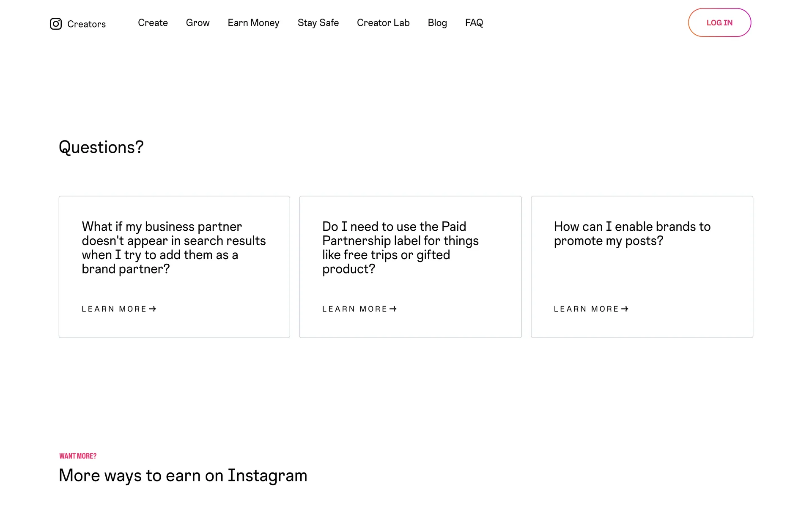Go to Earn Money section

coord(253,23)
